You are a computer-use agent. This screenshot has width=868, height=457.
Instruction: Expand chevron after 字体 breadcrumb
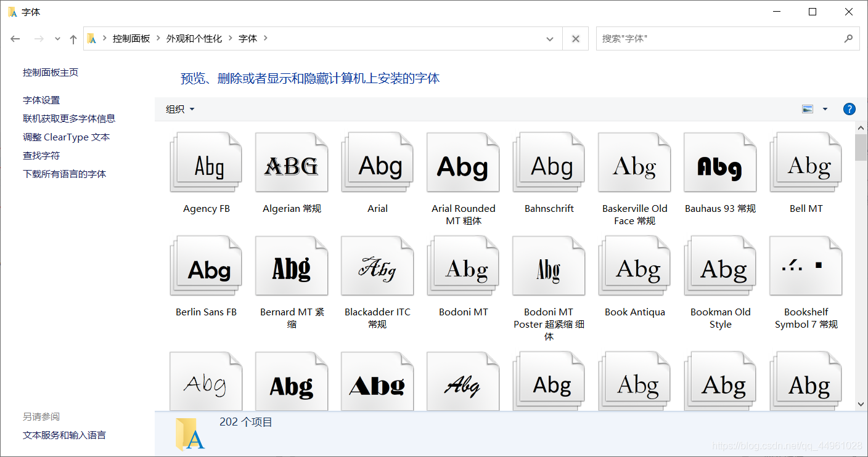coord(266,38)
